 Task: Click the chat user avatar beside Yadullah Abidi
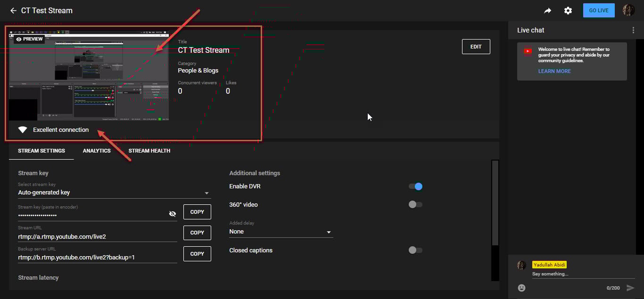521,265
